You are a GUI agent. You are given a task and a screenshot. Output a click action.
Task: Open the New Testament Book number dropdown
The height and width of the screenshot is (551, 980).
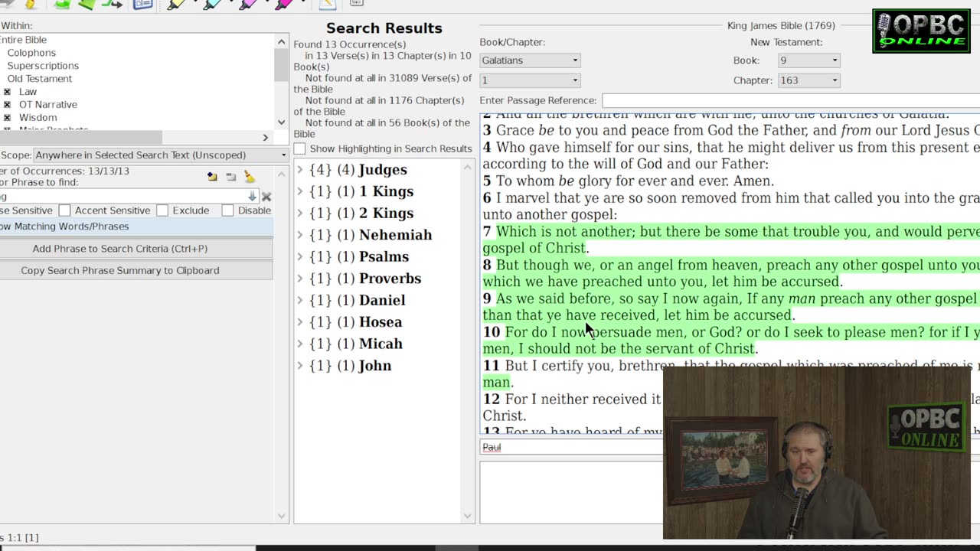click(x=808, y=60)
